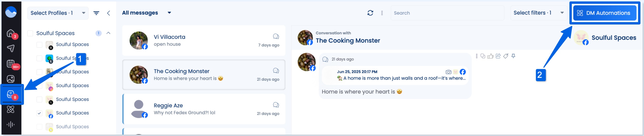
Task: Check the Instagram Soulful Spaces profile
Action: pyautogui.click(x=39, y=86)
